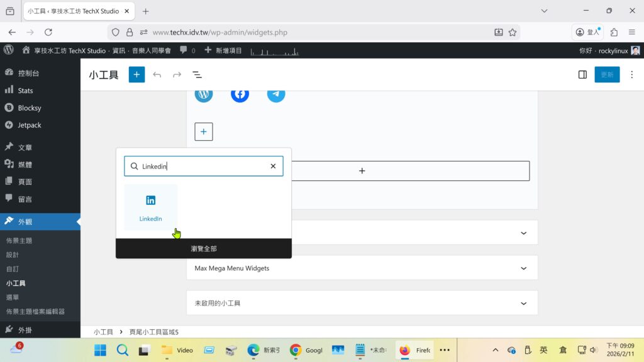Click the 瀏覽全部 button
The width and height of the screenshot is (644, 362).
[x=204, y=249]
